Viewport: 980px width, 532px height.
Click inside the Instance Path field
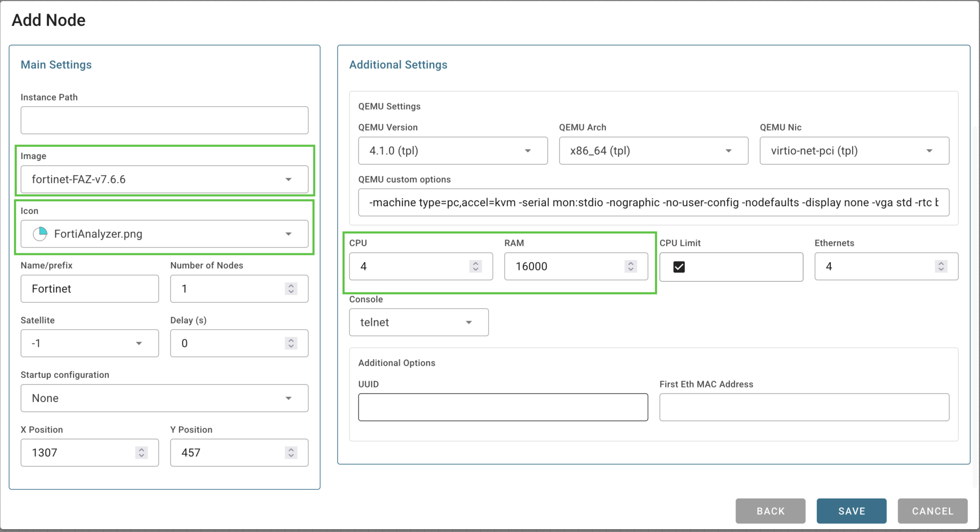click(164, 120)
